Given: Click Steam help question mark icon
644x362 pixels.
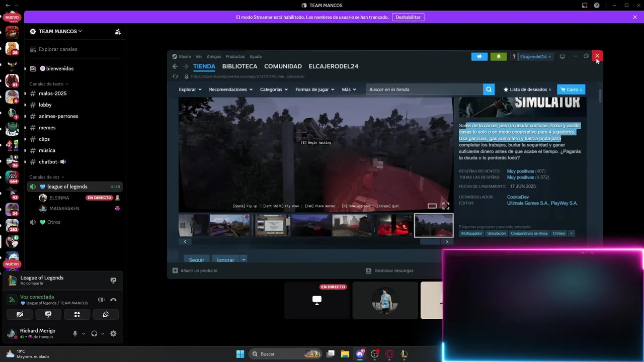Looking at the screenshot, I should click(x=514, y=57).
